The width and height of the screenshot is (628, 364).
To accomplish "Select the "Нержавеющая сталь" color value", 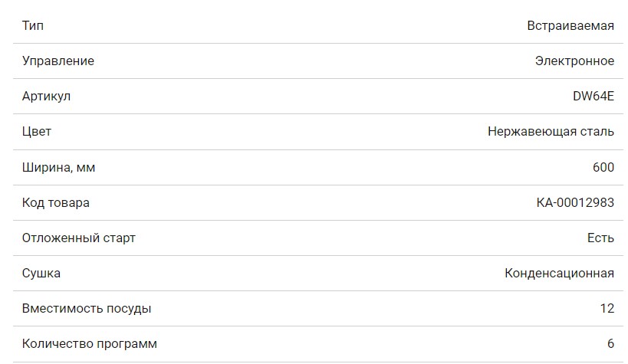I will pos(551,132).
